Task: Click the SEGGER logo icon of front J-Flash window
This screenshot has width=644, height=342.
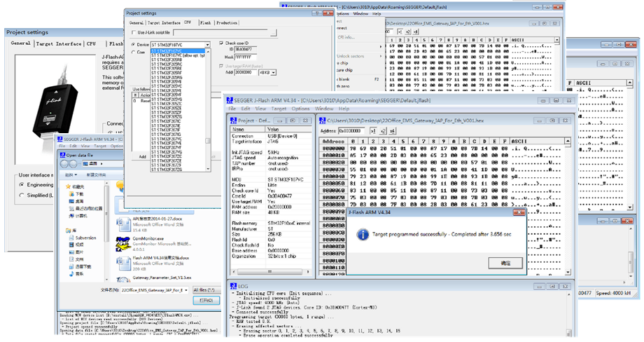Action: pyautogui.click(x=230, y=100)
